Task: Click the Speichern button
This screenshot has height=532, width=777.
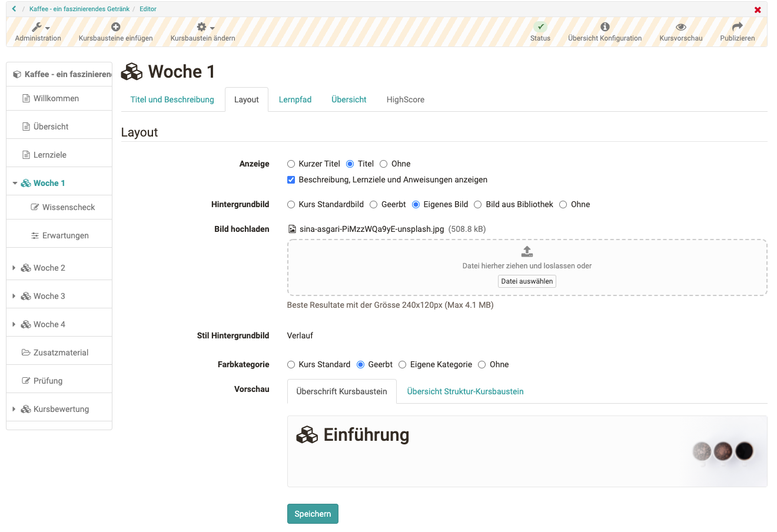Action: (x=313, y=514)
